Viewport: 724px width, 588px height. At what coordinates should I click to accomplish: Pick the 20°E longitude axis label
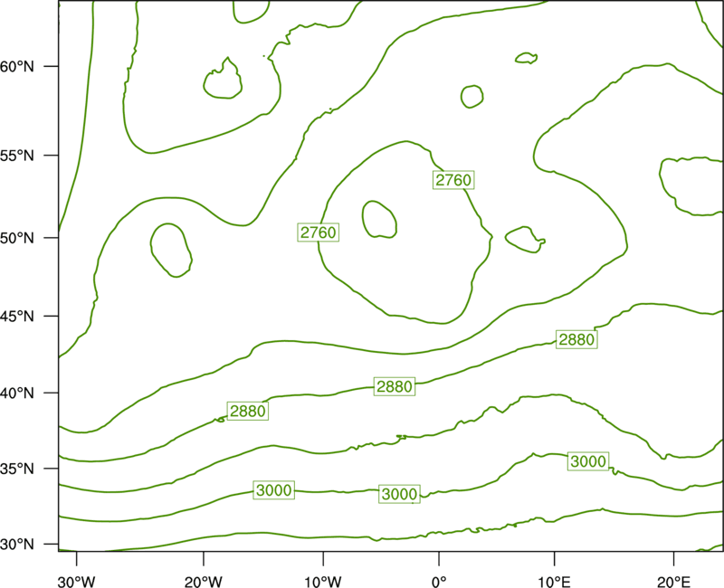click(673, 582)
